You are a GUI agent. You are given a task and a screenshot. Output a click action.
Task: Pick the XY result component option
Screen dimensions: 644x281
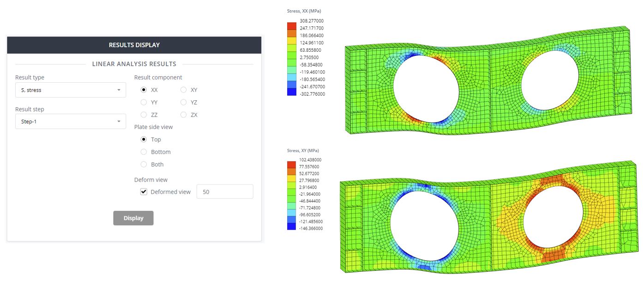tap(184, 90)
